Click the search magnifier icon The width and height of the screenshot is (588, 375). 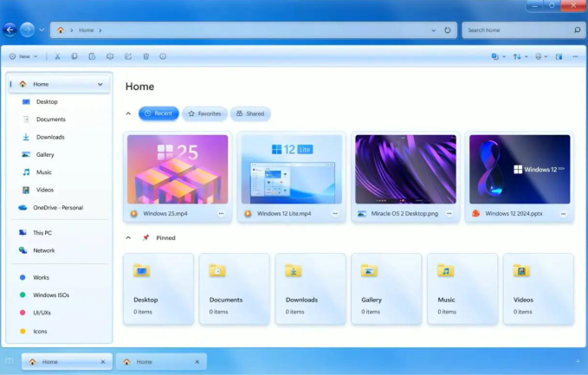click(x=577, y=29)
